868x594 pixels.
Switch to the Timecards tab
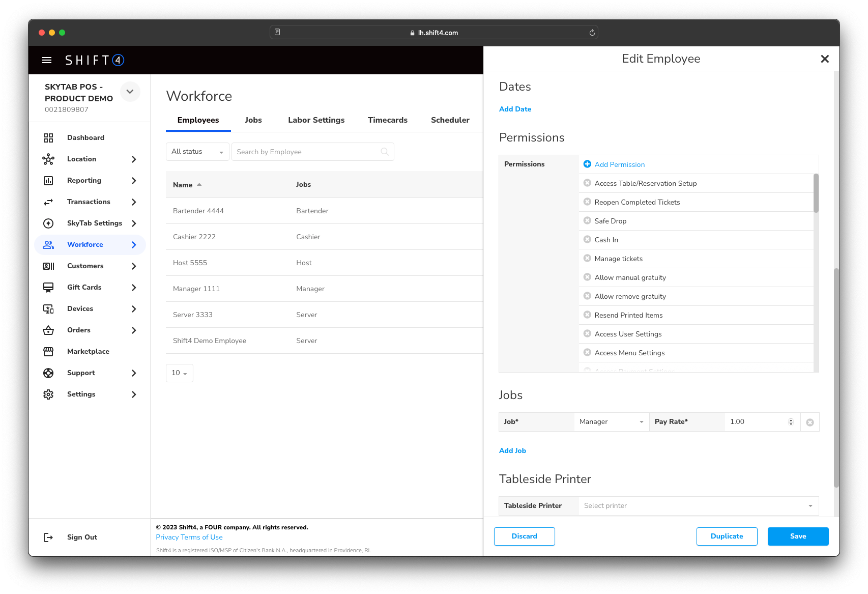[x=387, y=120]
